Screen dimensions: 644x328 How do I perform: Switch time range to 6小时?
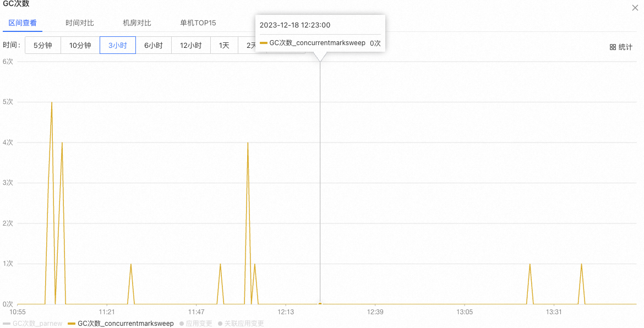tap(154, 45)
